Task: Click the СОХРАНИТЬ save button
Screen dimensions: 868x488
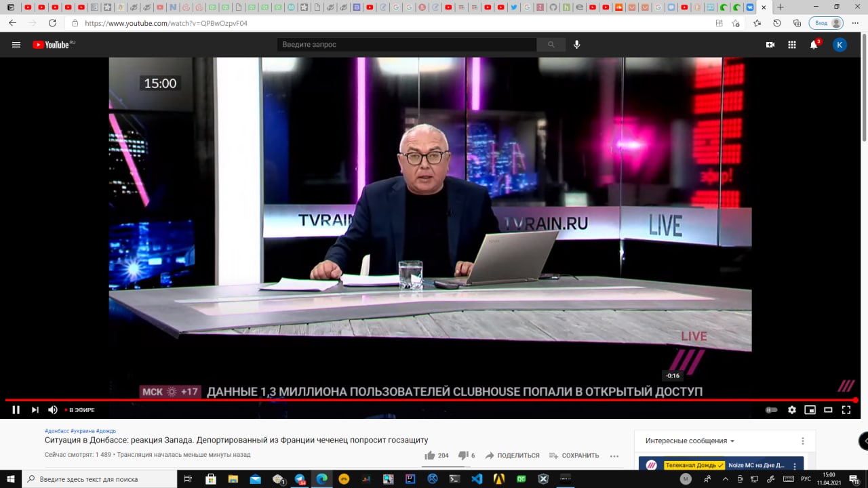Action: pyautogui.click(x=574, y=455)
